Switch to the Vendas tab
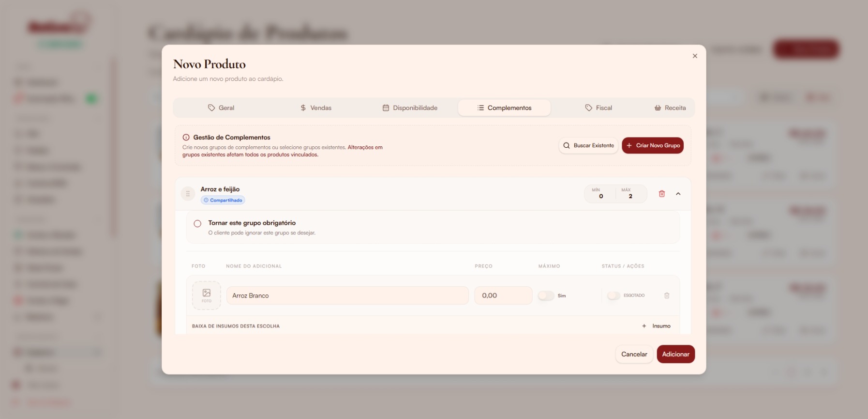 [315, 108]
